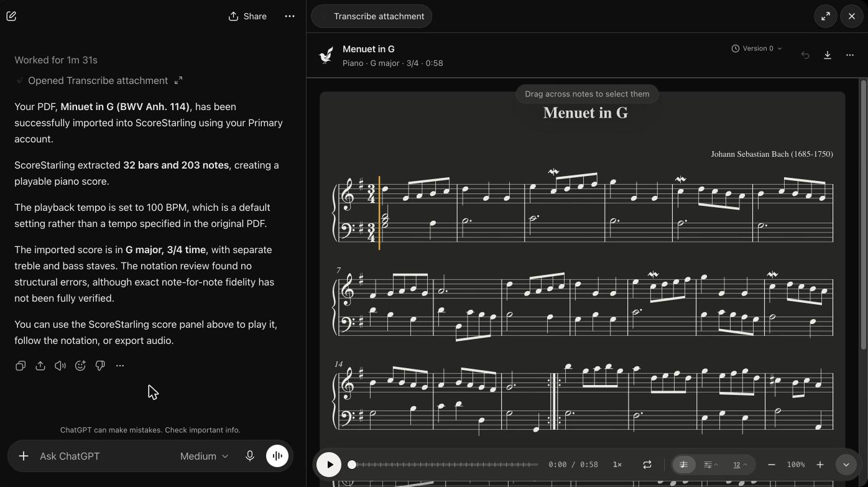The height and width of the screenshot is (487, 868).
Task: Open the conversation options three-dot menu beside Share
Action: [x=290, y=16]
